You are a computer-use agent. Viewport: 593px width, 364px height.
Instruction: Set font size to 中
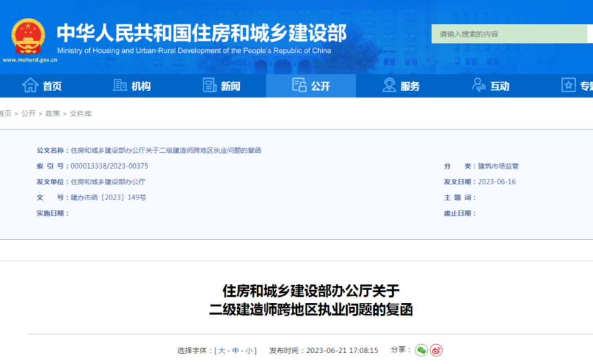coord(235,350)
